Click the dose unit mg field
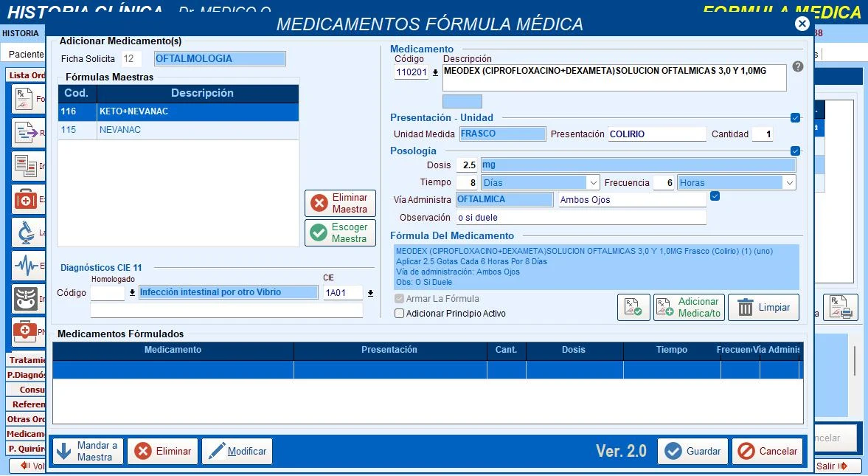This screenshot has height=476, width=868. pyautogui.click(x=638, y=165)
